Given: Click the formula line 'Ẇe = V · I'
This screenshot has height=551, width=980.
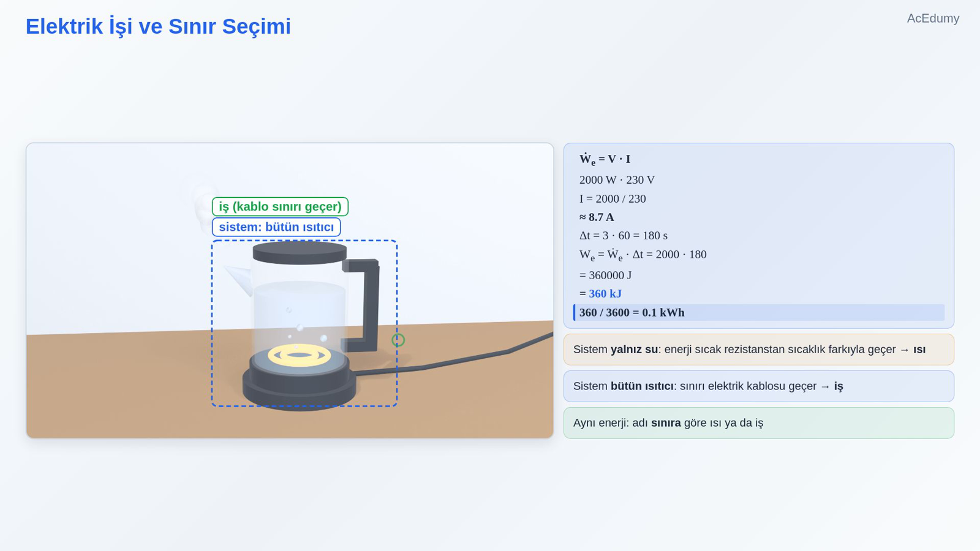Looking at the screenshot, I should (605, 159).
